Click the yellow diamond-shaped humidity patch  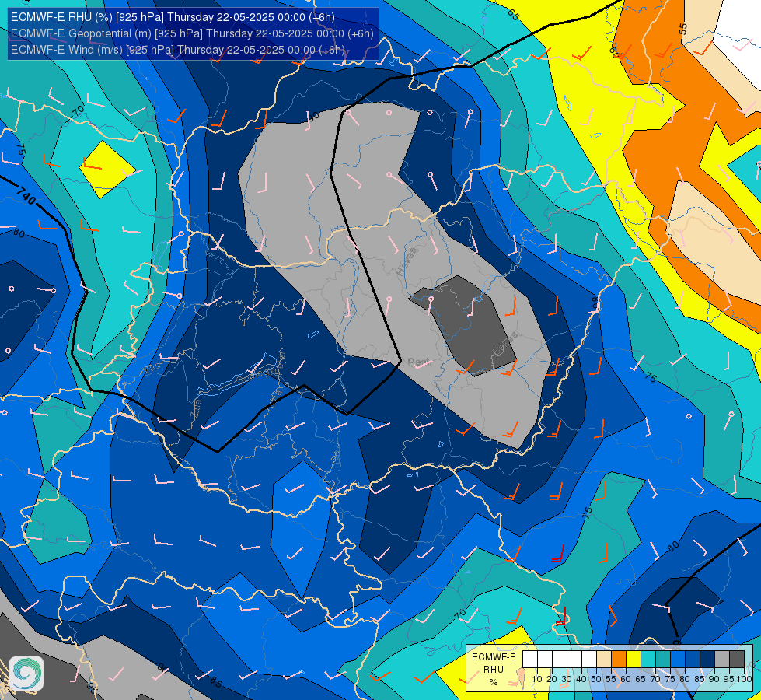[x=106, y=169]
